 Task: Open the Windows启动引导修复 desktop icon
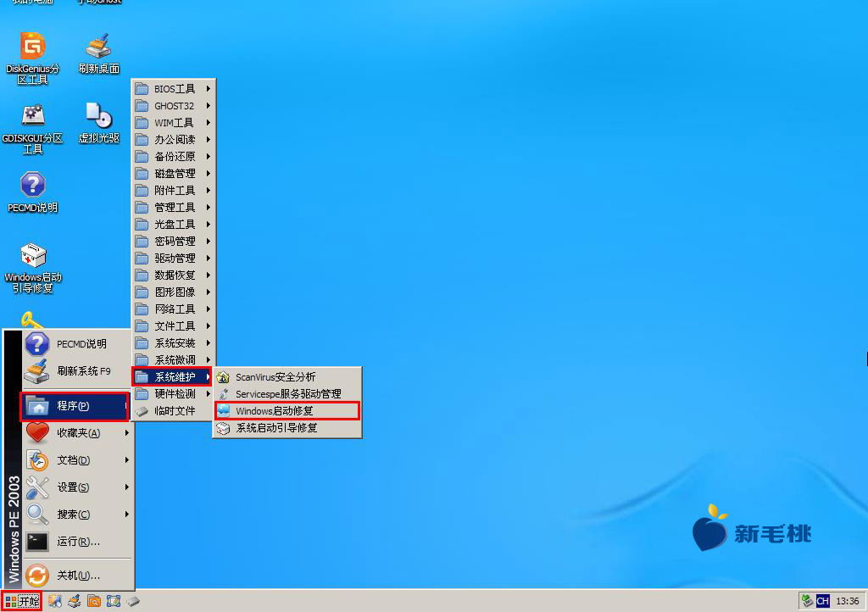click(33, 268)
